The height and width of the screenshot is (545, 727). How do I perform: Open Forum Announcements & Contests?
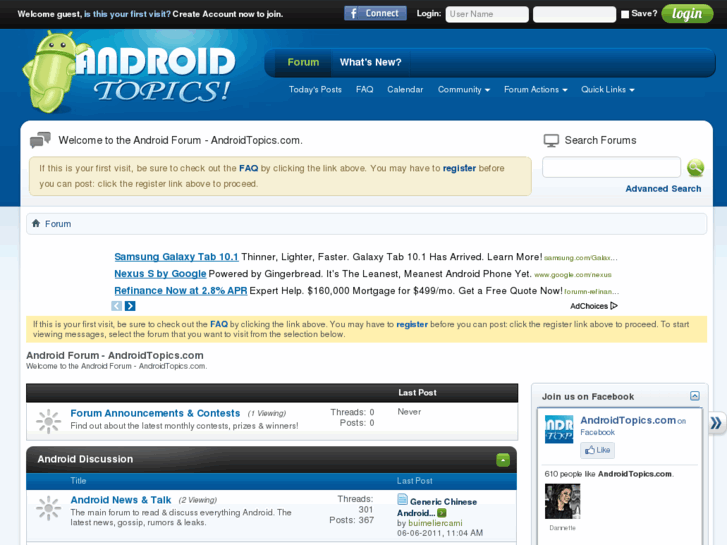(x=155, y=413)
